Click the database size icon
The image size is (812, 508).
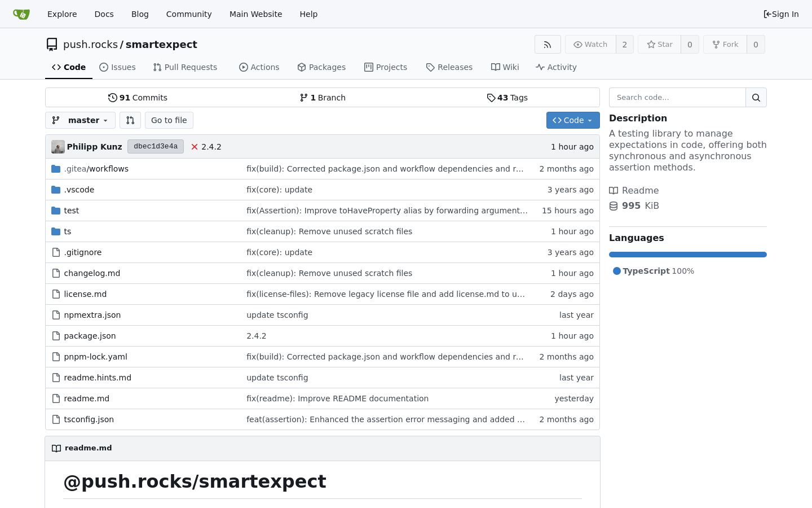click(614, 206)
